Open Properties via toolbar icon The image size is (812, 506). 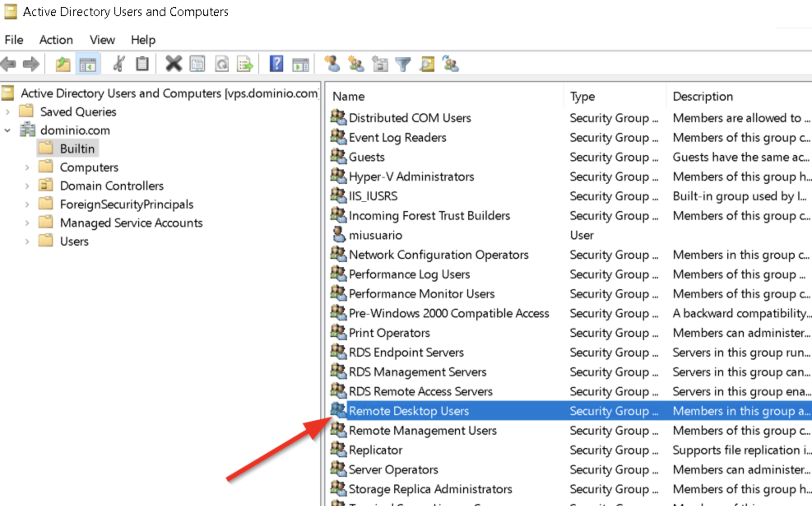pyautogui.click(x=197, y=64)
